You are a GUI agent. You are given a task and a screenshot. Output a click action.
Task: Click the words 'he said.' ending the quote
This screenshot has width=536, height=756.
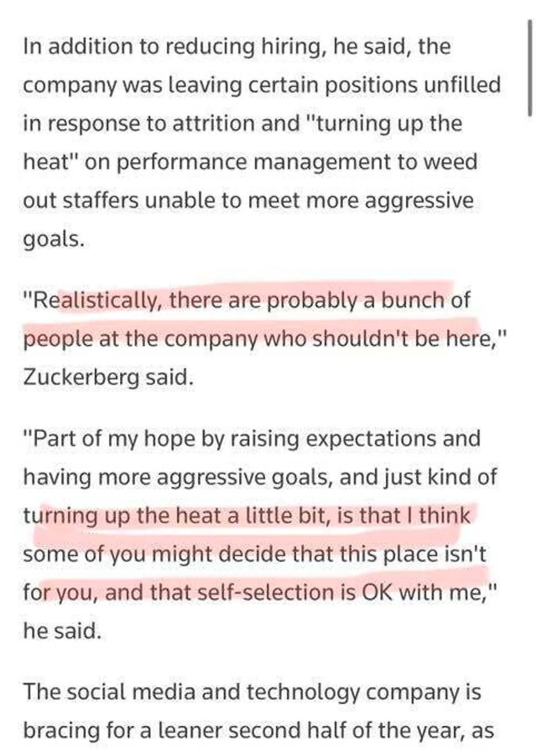[62, 631]
